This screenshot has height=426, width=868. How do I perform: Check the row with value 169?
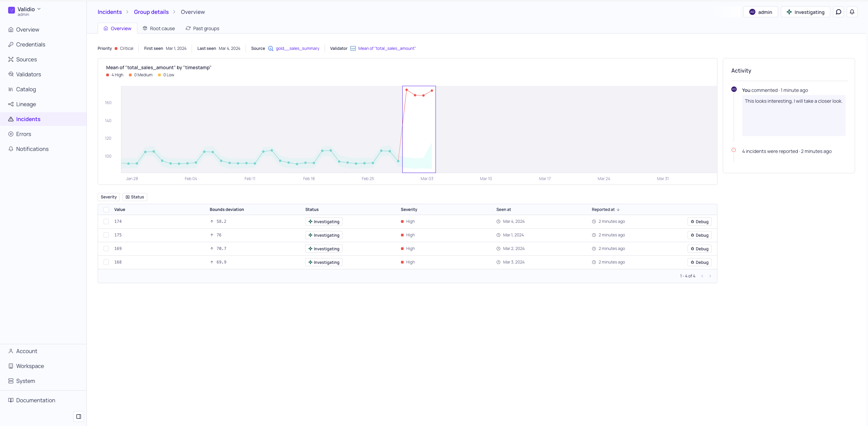106,249
